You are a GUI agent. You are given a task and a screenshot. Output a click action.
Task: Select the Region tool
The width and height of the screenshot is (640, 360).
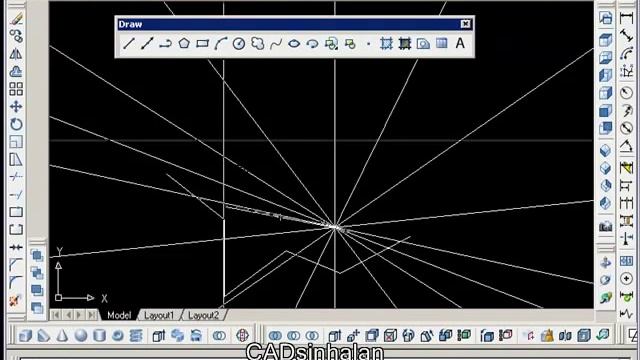coord(423,43)
